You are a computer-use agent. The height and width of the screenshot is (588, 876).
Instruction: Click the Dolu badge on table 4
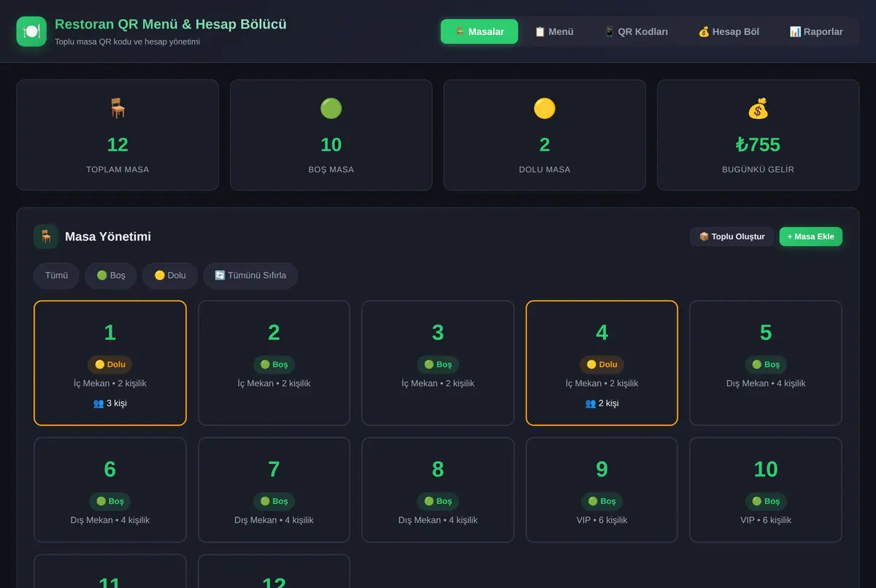tap(602, 364)
